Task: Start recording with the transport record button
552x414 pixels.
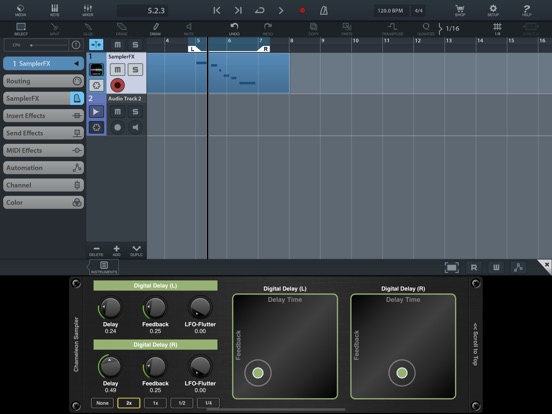Action: click(x=302, y=11)
